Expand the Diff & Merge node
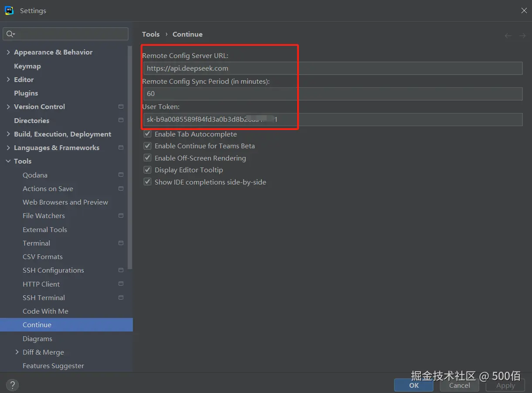This screenshot has height=393, width=532. (17, 352)
